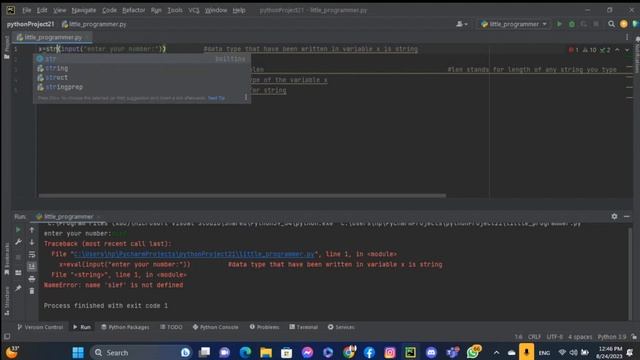The height and width of the screenshot is (360, 640).
Task: Open the Terminal tool window
Action: 303,327
